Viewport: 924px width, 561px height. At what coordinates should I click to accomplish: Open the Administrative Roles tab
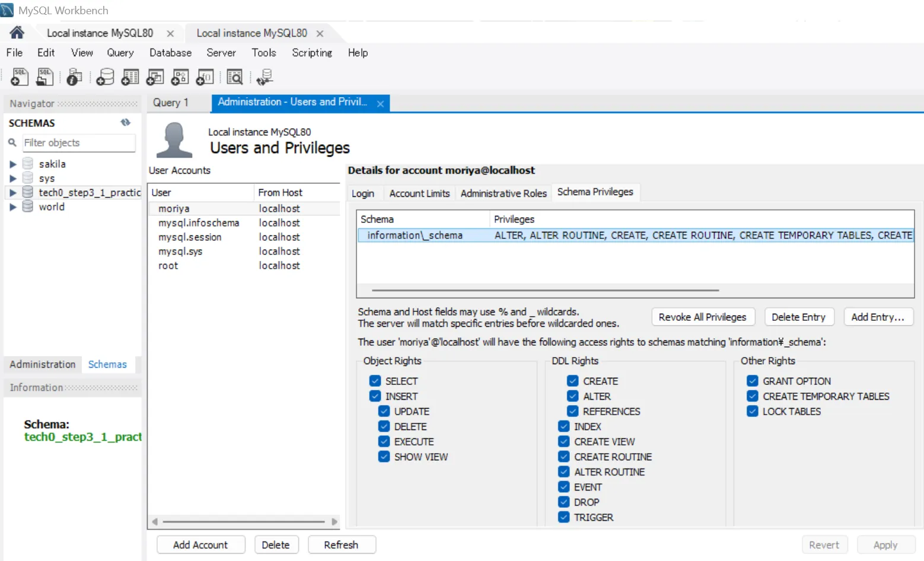[x=504, y=193]
